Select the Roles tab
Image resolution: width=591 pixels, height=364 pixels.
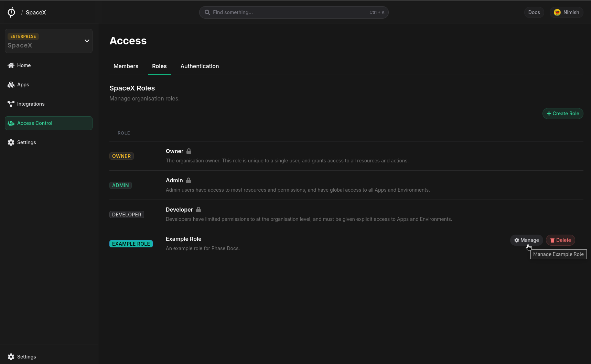pyautogui.click(x=159, y=66)
